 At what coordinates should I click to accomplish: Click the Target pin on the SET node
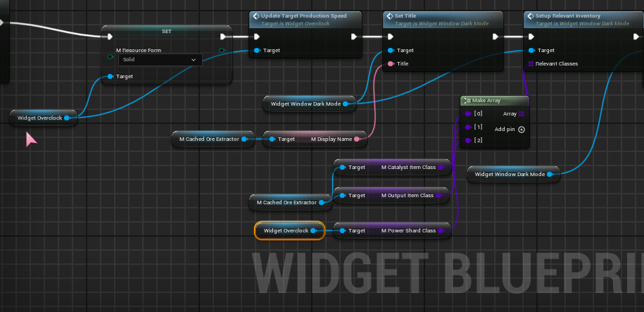click(x=110, y=77)
